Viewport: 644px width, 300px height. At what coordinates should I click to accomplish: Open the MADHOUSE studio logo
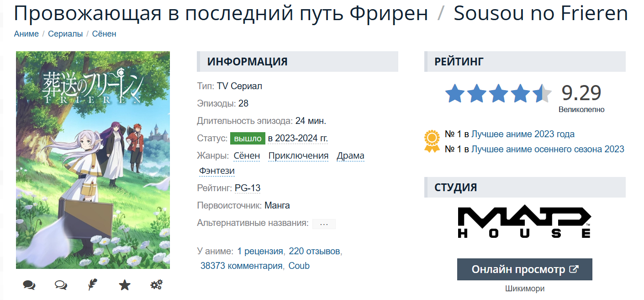[x=524, y=222]
